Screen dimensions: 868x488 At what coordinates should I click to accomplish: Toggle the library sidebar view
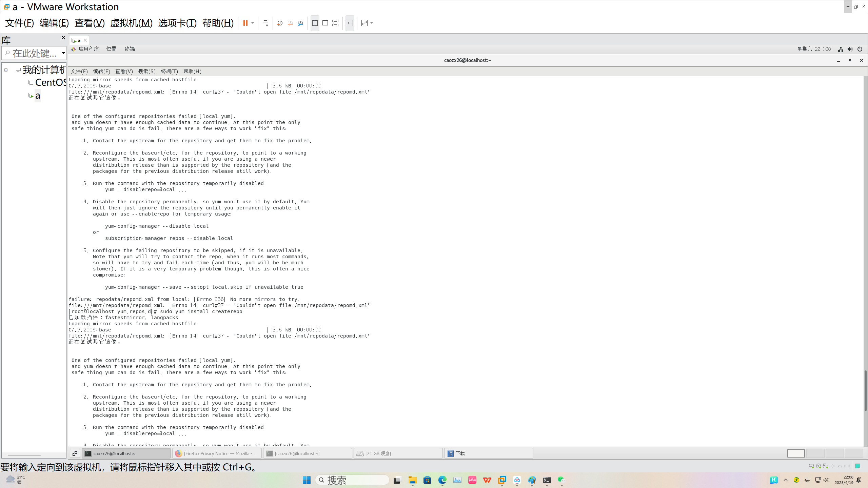click(315, 23)
